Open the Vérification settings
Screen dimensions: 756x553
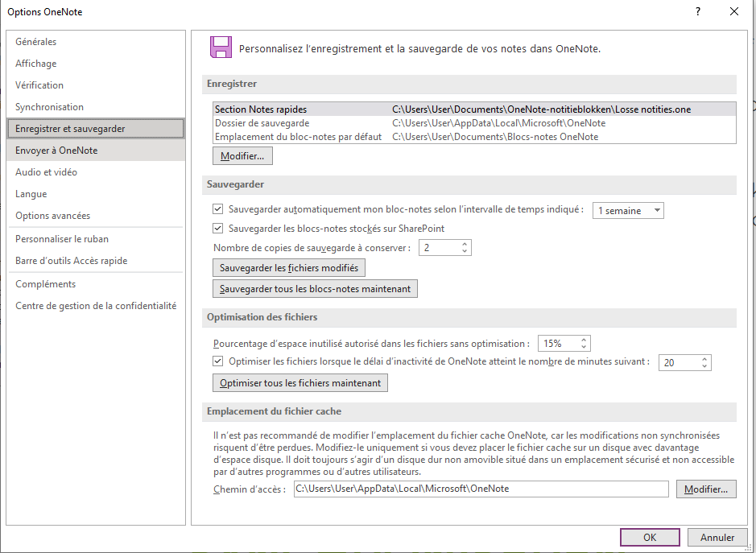(96, 85)
